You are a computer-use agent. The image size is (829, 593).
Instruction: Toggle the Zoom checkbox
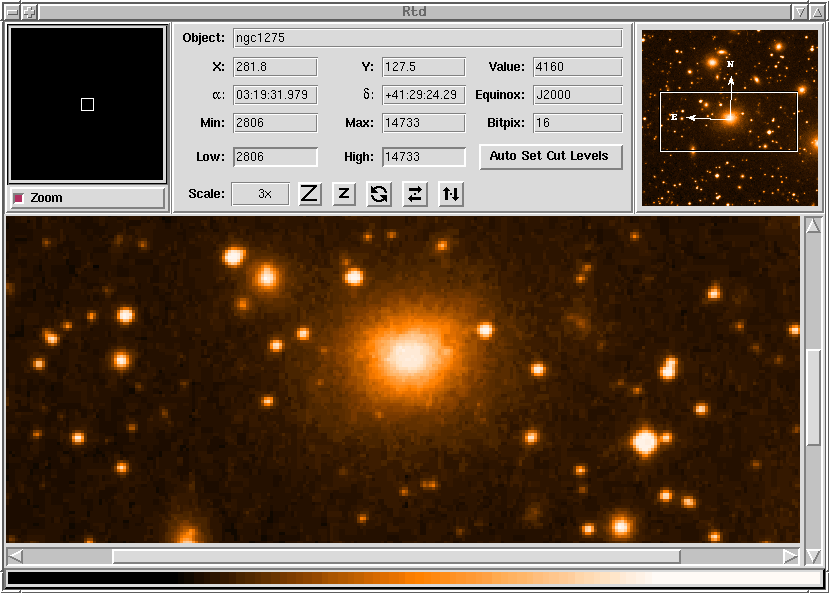click(x=18, y=198)
